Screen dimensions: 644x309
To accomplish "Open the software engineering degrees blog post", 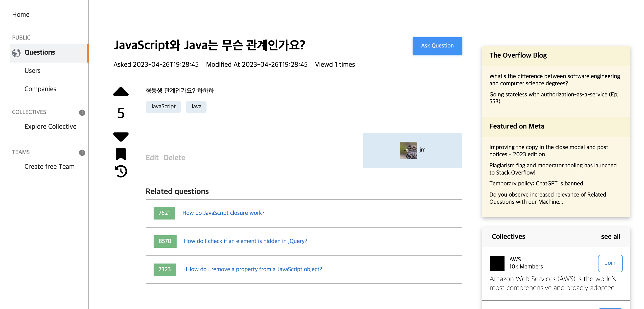I will 554,80.
